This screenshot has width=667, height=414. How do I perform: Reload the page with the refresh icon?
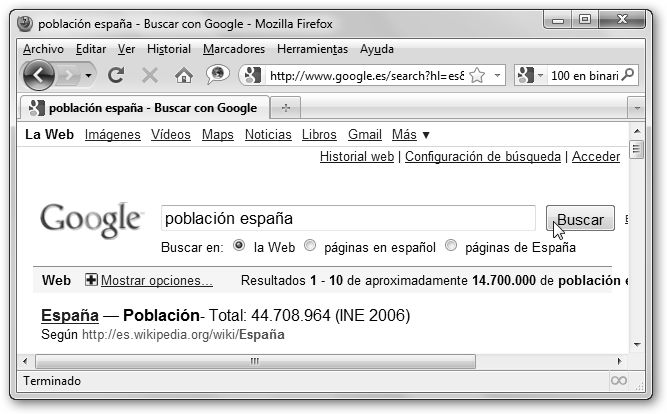tap(116, 75)
